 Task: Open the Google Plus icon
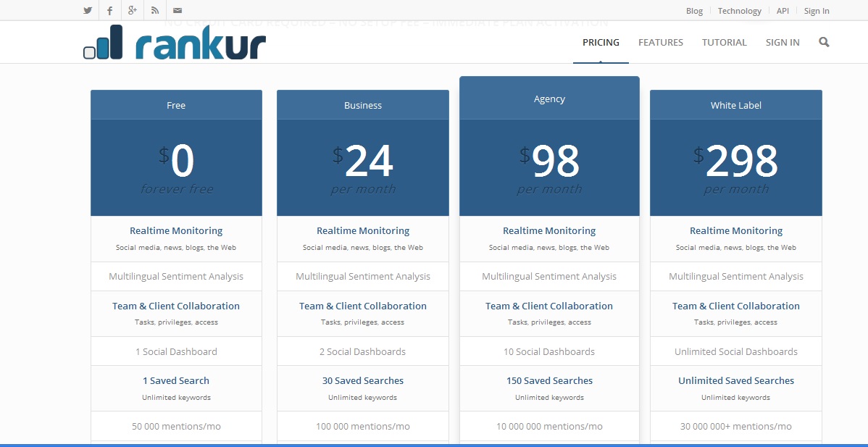tap(133, 11)
